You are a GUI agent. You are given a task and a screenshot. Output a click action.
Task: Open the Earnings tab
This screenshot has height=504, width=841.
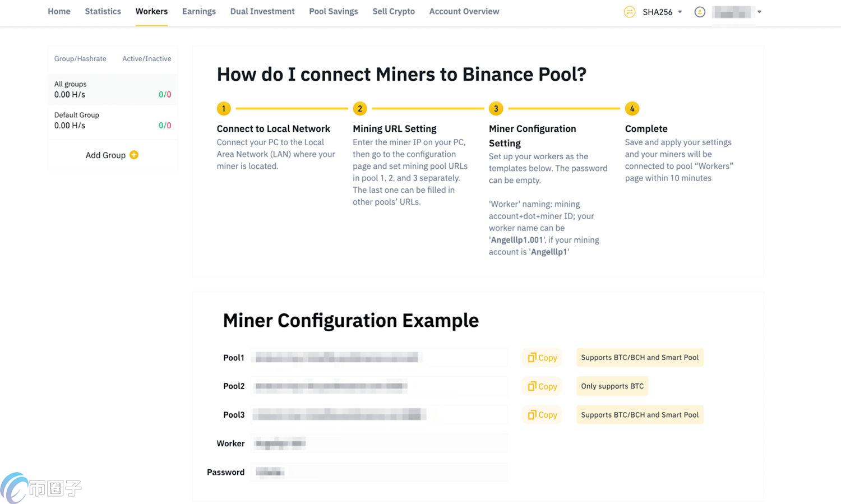point(198,11)
